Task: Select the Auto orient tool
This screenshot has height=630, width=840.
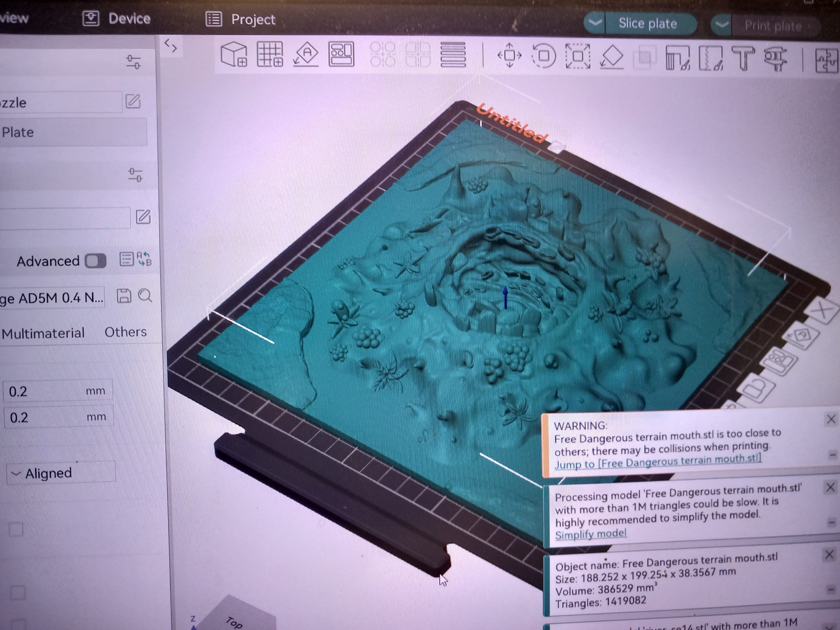Action: point(306,54)
